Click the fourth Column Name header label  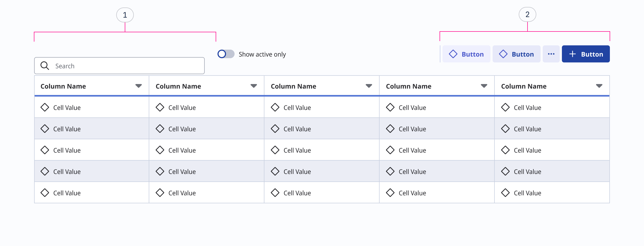tap(408, 86)
